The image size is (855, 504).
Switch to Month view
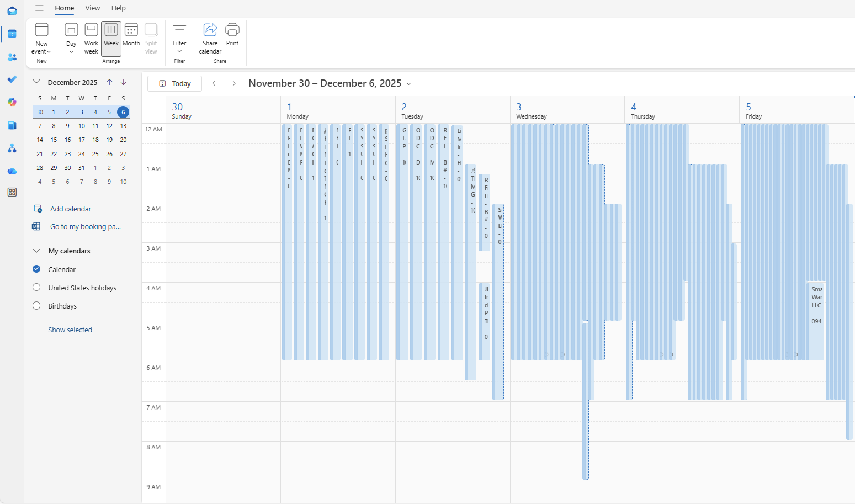pos(131,35)
